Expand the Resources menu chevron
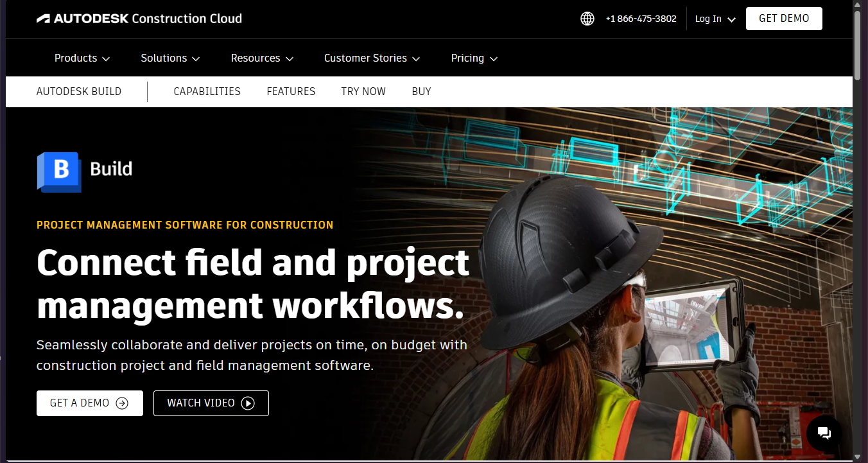This screenshot has height=463, width=868. 290,58
